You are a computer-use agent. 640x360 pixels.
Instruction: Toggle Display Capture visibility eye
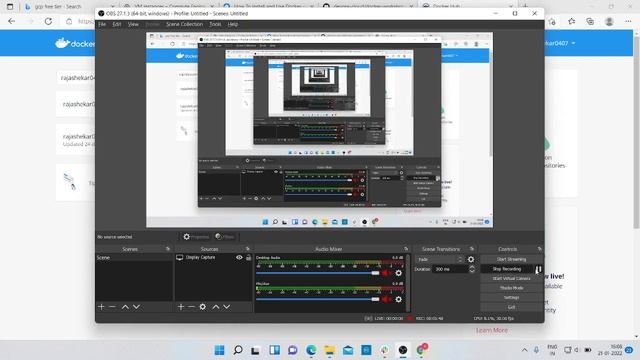coord(239,258)
